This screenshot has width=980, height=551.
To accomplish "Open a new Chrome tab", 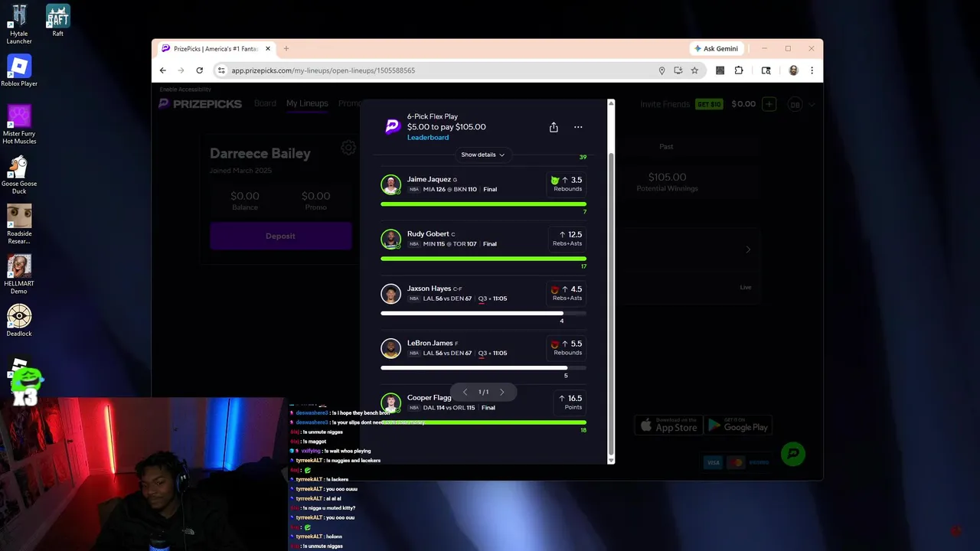I will point(286,48).
